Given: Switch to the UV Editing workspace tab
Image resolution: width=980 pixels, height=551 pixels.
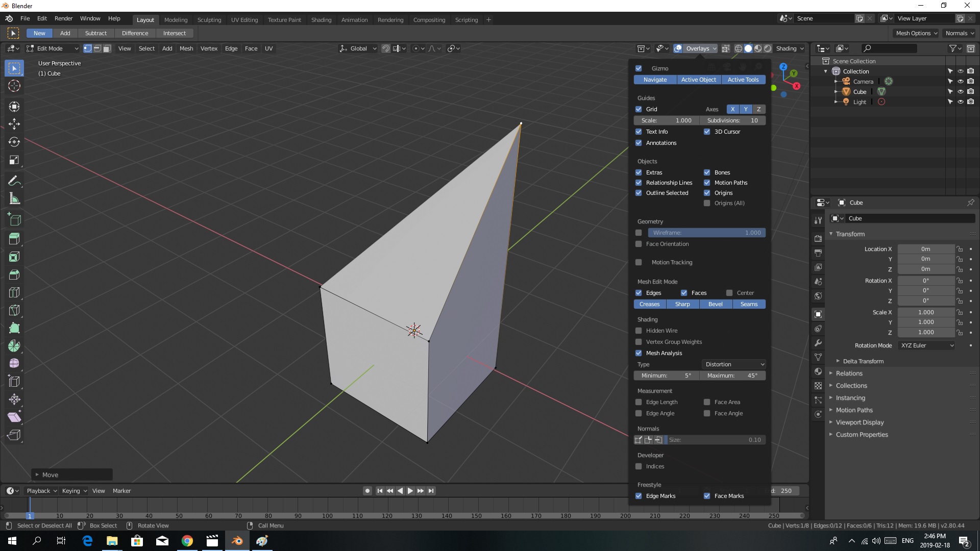Looking at the screenshot, I should click(244, 20).
